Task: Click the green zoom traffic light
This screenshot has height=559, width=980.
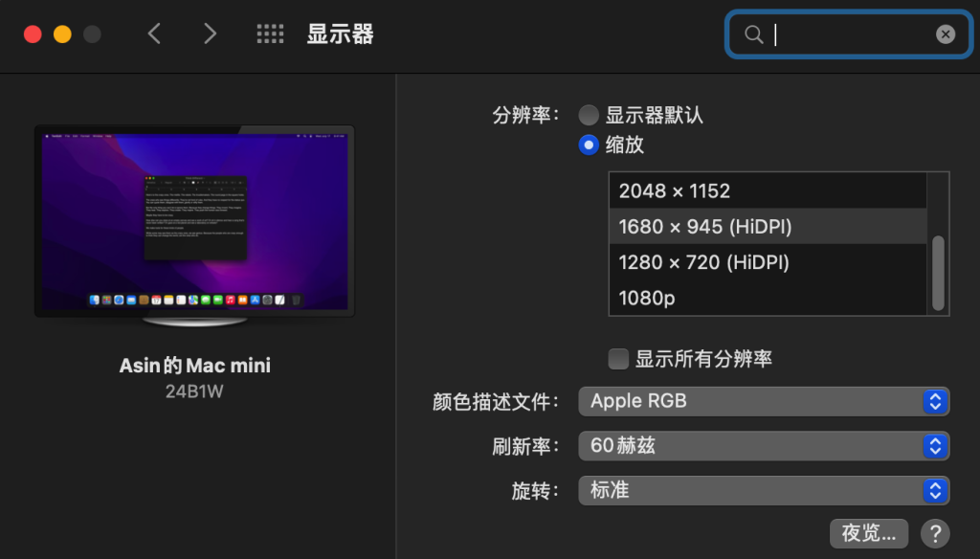Action: click(x=92, y=32)
